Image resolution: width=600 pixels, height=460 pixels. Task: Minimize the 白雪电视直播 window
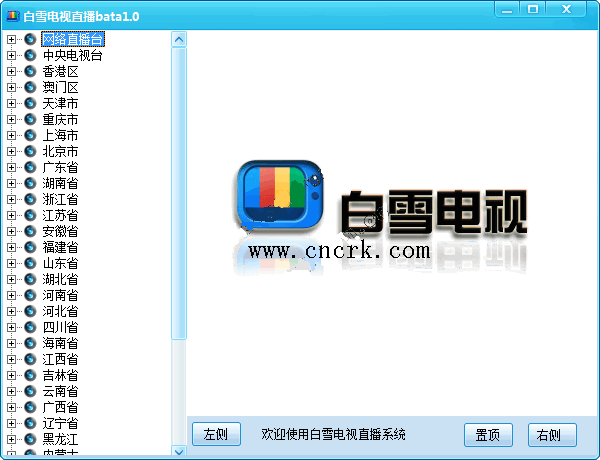coord(507,9)
